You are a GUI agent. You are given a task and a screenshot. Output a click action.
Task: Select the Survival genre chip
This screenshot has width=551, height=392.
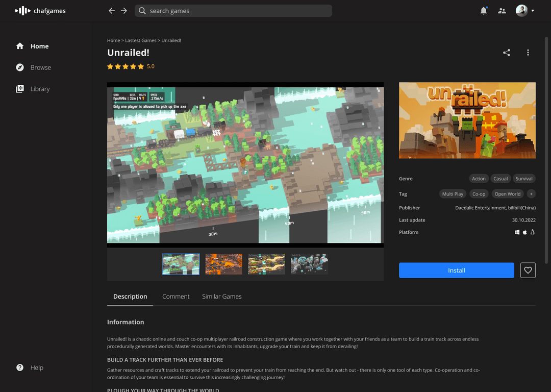(524, 179)
